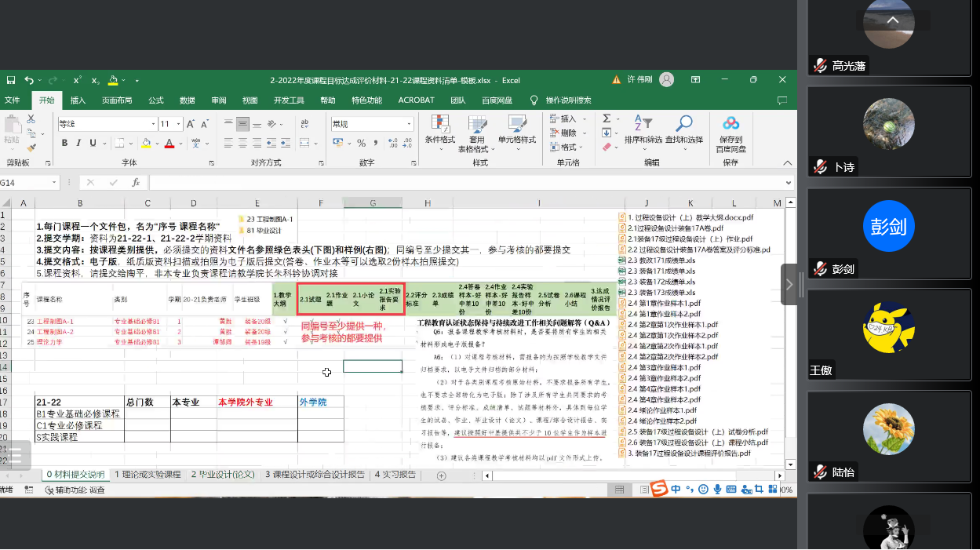This screenshot has height=550, width=980.
Task: Open Sort and Filter (排序和筛选)
Action: point(643,133)
